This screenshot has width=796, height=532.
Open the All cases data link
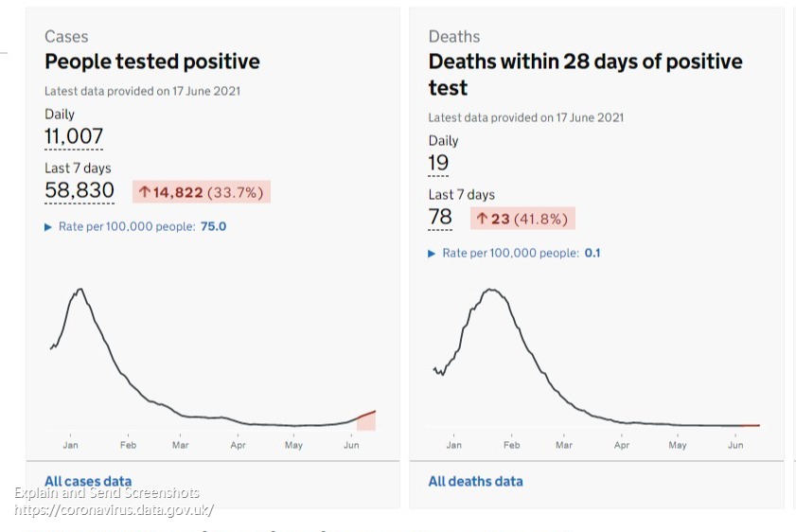(x=88, y=481)
